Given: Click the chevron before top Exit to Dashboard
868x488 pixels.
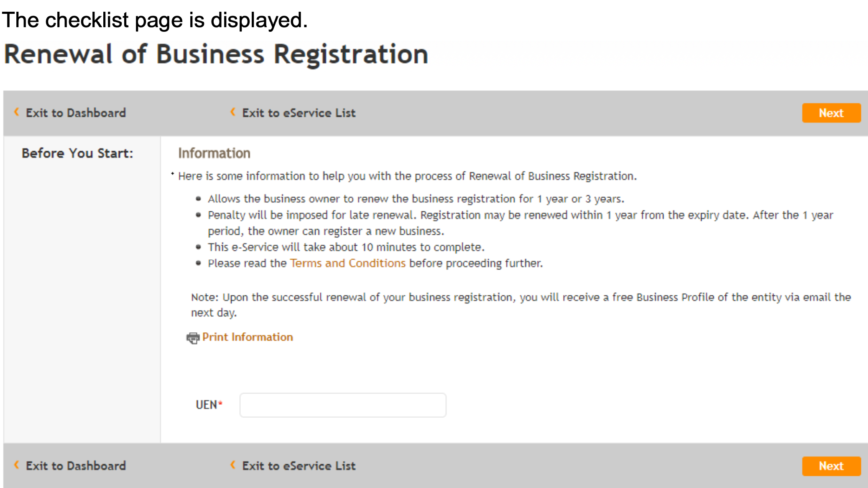Looking at the screenshot, I should pyautogui.click(x=16, y=112).
